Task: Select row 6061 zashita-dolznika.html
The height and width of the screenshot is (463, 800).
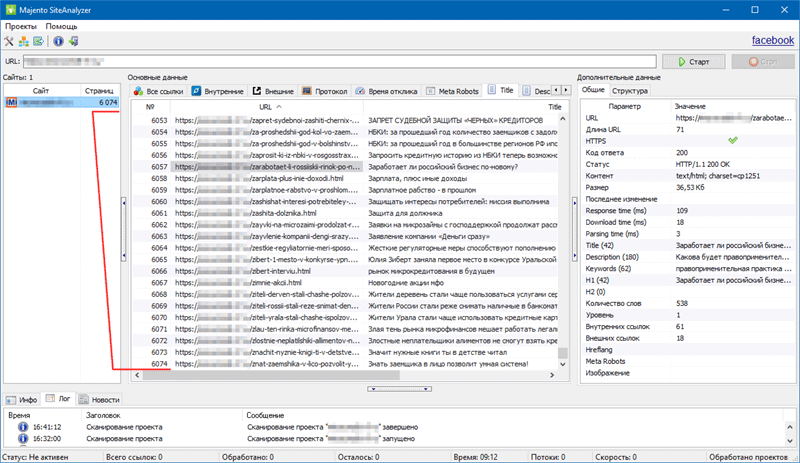Action: [x=344, y=213]
